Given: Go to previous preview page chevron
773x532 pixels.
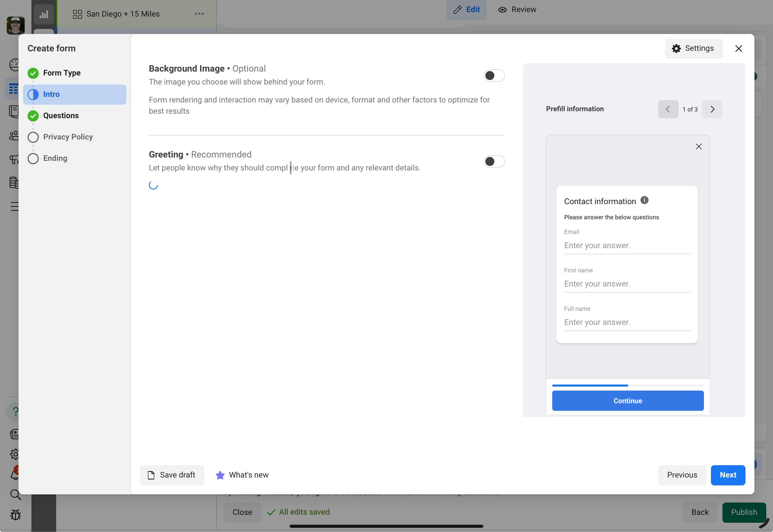Looking at the screenshot, I should coord(668,109).
